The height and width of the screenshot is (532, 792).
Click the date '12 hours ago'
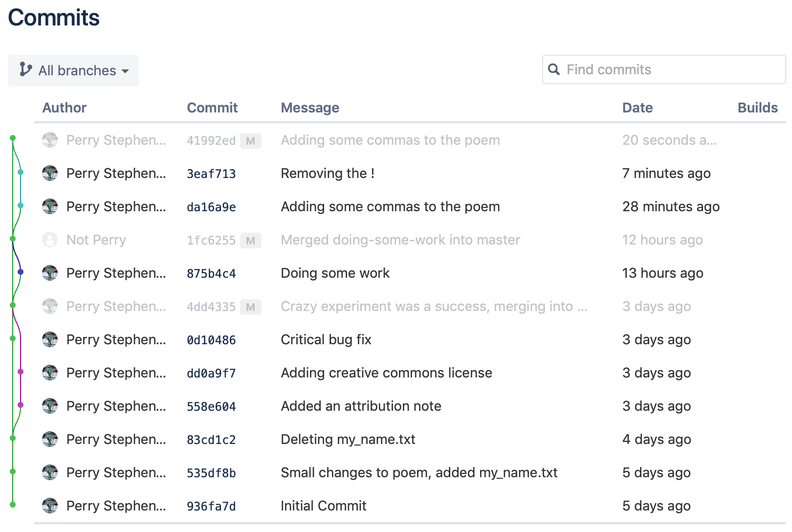pyautogui.click(x=662, y=240)
